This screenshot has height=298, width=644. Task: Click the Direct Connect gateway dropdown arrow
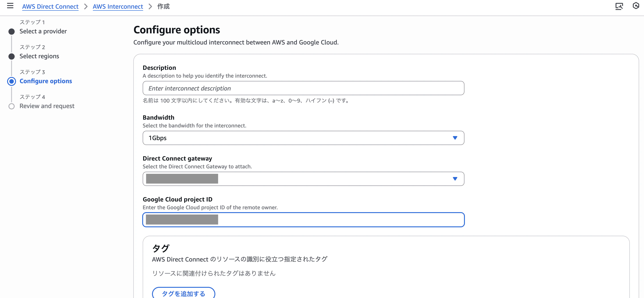455,179
